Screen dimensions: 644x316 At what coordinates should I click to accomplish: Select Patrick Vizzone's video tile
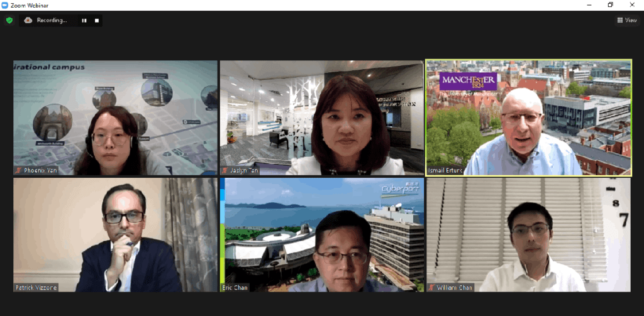pos(116,235)
